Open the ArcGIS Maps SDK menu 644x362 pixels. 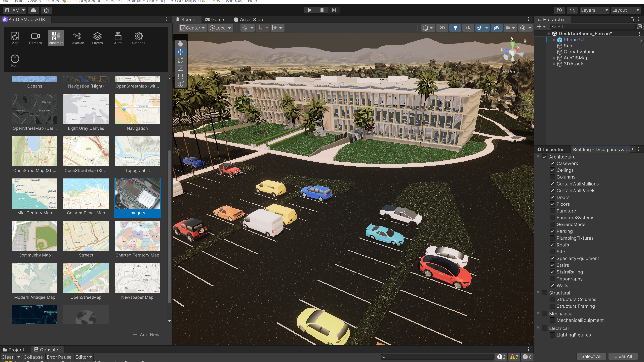pos(188,2)
